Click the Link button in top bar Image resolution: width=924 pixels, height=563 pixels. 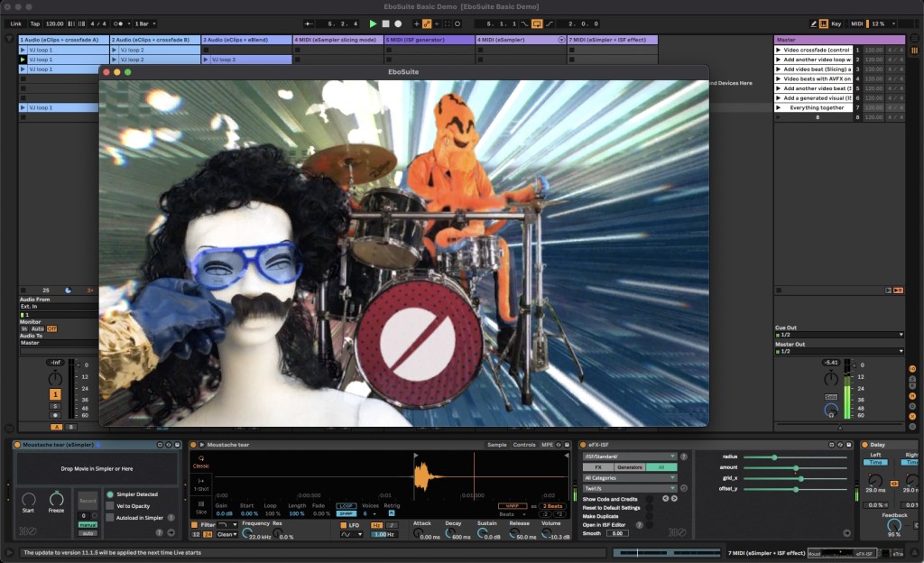point(15,23)
